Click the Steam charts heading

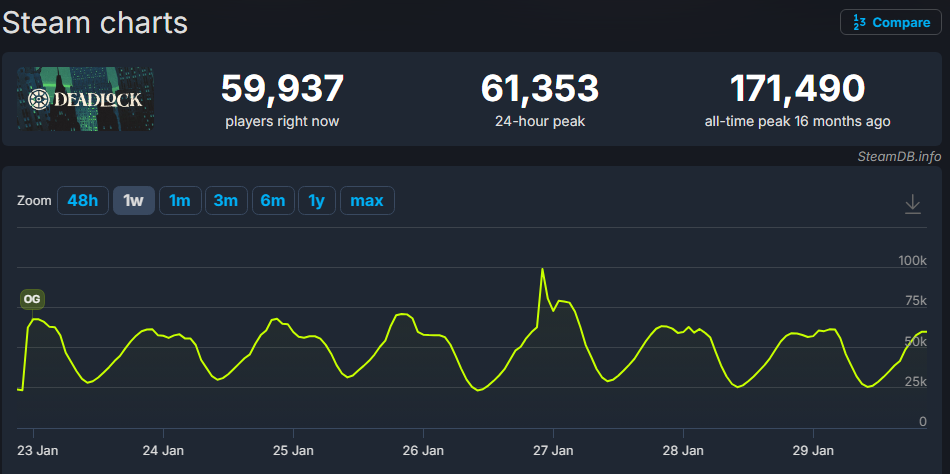pyautogui.click(x=95, y=23)
